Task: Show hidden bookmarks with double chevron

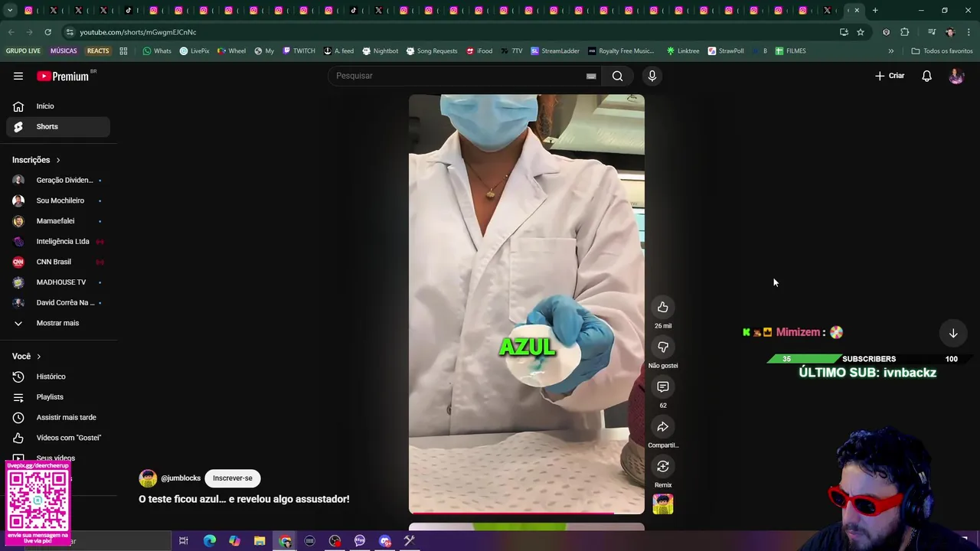Action: pos(890,51)
